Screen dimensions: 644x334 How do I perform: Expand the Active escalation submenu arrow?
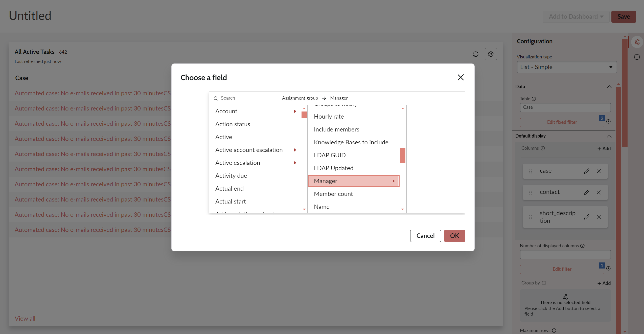(295, 163)
